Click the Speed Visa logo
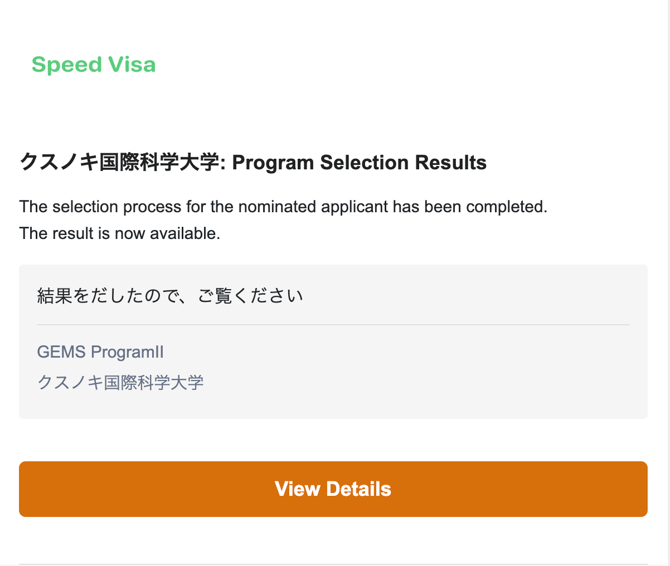 93,65
